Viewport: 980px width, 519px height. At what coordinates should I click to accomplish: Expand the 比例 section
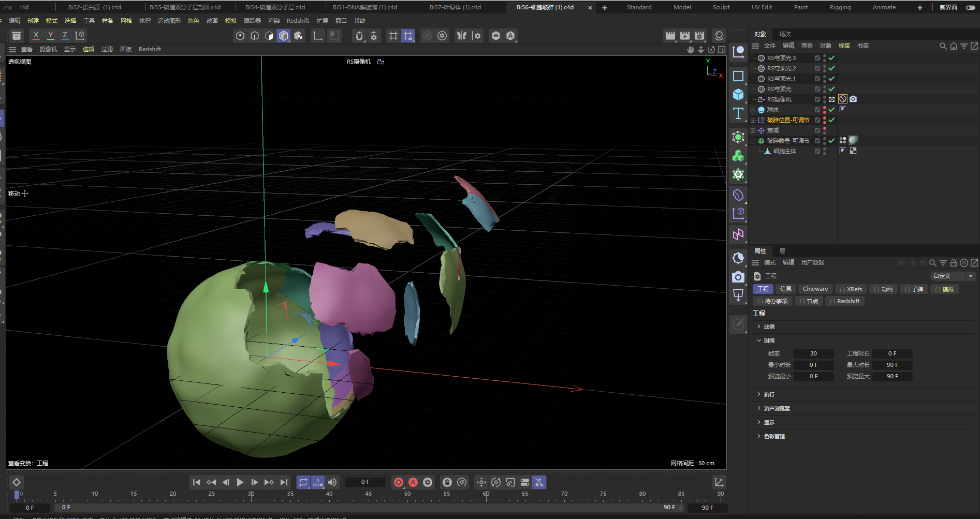click(759, 327)
